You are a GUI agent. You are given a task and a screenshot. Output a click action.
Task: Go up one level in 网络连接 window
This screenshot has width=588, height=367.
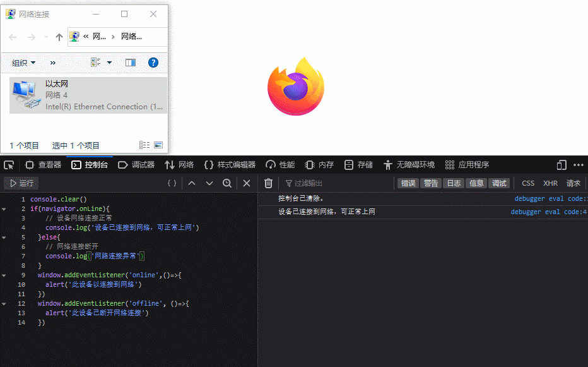[59, 37]
